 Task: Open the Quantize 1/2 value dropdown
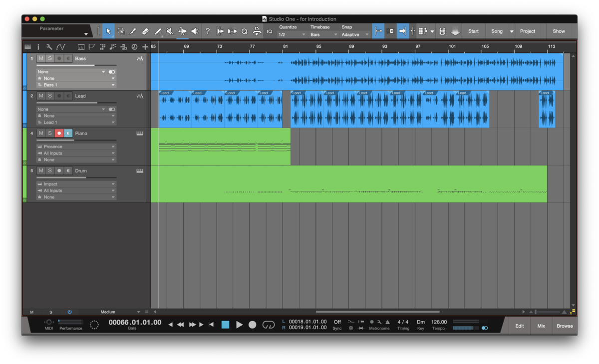pyautogui.click(x=291, y=35)
